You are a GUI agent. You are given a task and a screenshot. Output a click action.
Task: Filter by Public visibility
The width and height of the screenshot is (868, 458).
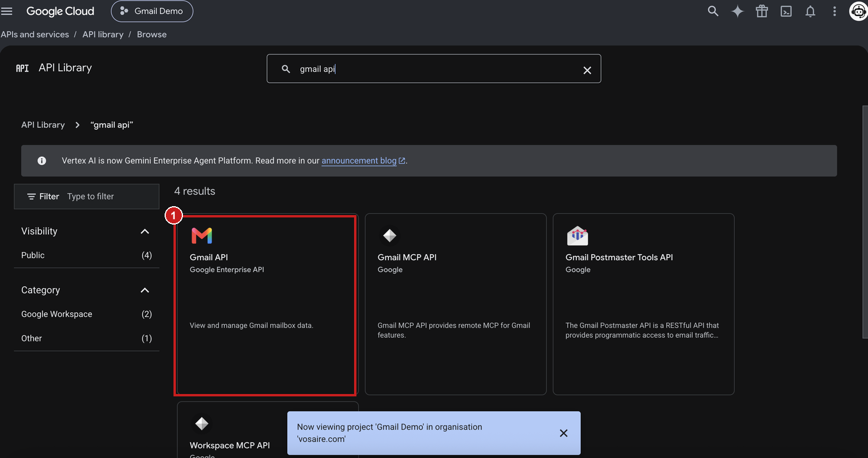click(86, 255)
